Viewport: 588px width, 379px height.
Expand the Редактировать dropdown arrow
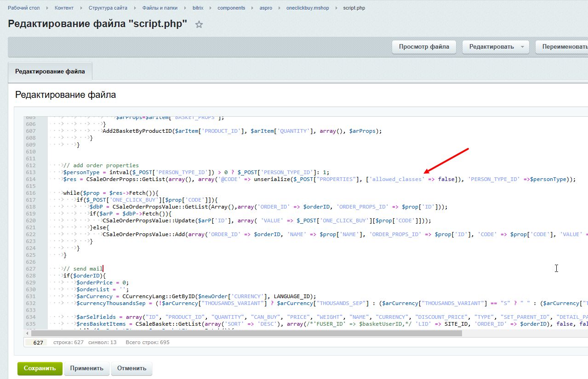(522, 47)
